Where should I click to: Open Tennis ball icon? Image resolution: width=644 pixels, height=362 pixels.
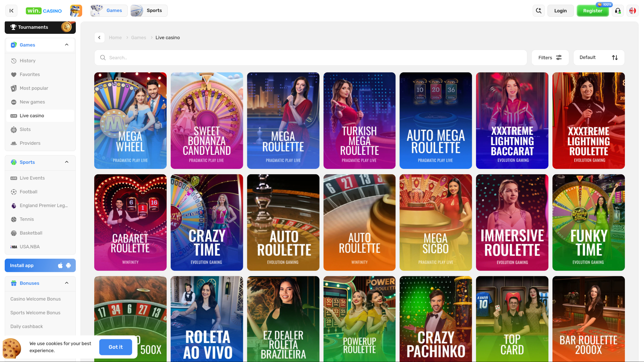click(x=40, y=219)
